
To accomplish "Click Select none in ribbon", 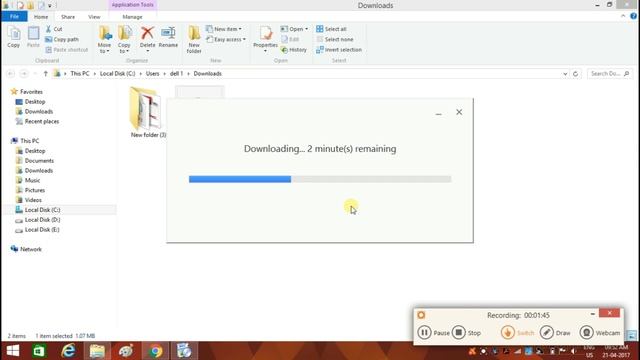I will coord(335,39).
